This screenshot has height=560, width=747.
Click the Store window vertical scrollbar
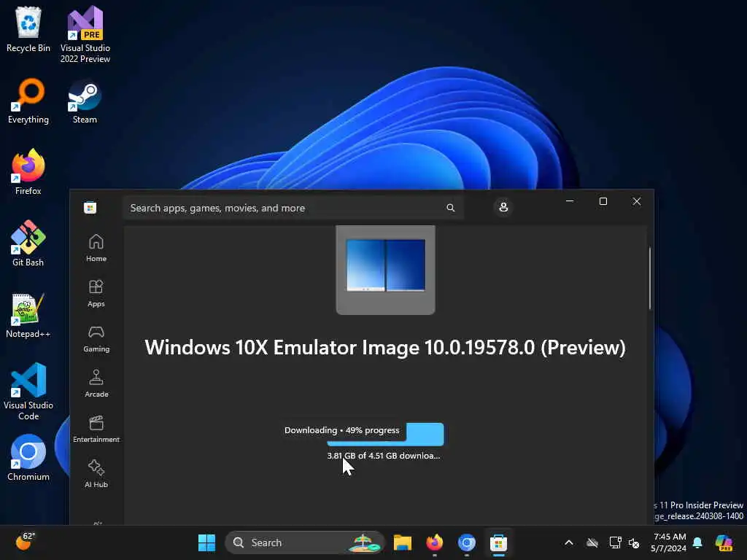tap(650, 279)
